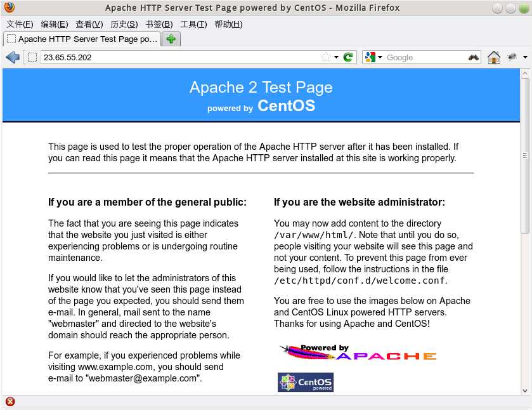Expand the dropdown arrow at toolbar's far right
Viewport: 532px width, 410px height.
click(x=525, y=57)
